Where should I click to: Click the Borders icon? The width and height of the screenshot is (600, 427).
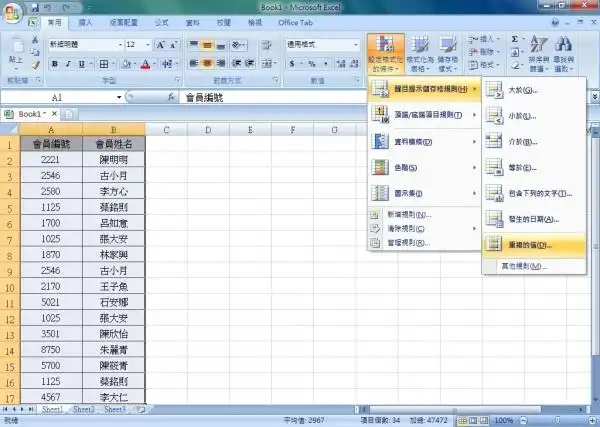(x=104, y=64)
